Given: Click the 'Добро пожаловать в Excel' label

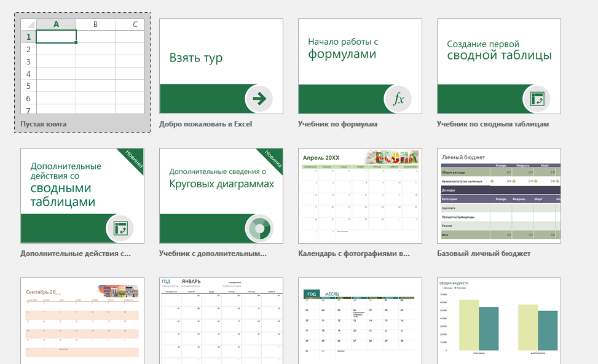Looking at the screenshot, I should click(x=205, y=124).
